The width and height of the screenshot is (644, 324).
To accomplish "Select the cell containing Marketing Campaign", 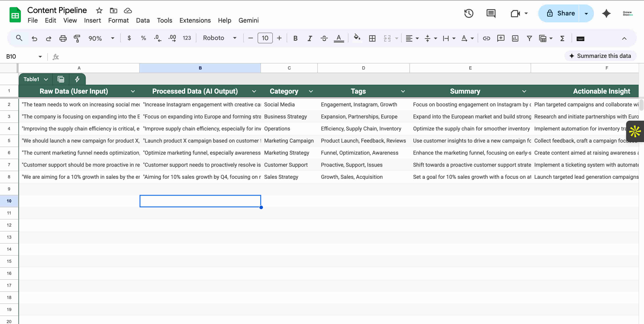I will [x=289, y=141].
